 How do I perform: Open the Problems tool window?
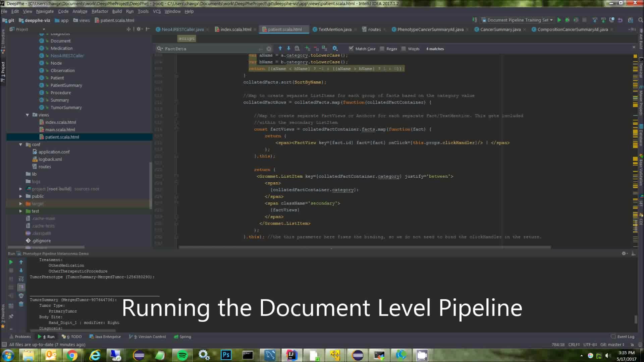pyautogui.click(x=20, y=337)
